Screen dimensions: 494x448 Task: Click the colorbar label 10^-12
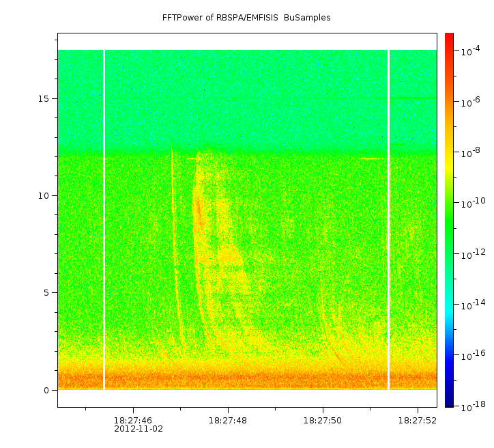click(473, 254)
